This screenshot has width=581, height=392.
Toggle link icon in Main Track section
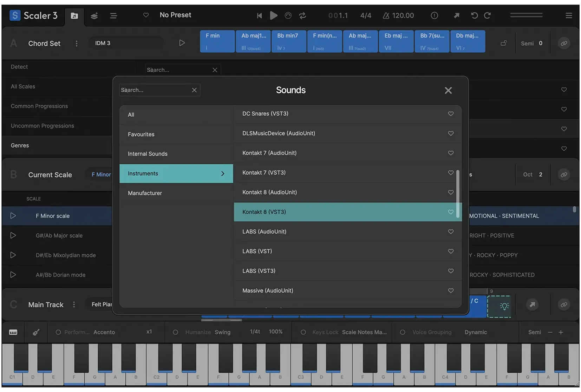(564, 305)
